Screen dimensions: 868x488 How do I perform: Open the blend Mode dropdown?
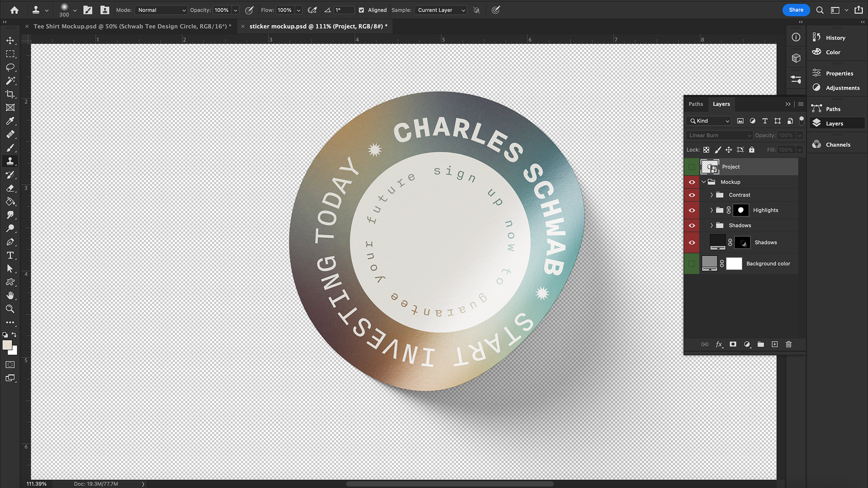tap(161, 10)
